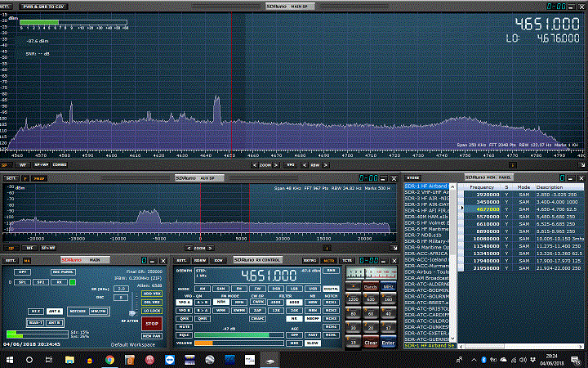Click the PWR & SNR TO CSV button

pos(43,7)
